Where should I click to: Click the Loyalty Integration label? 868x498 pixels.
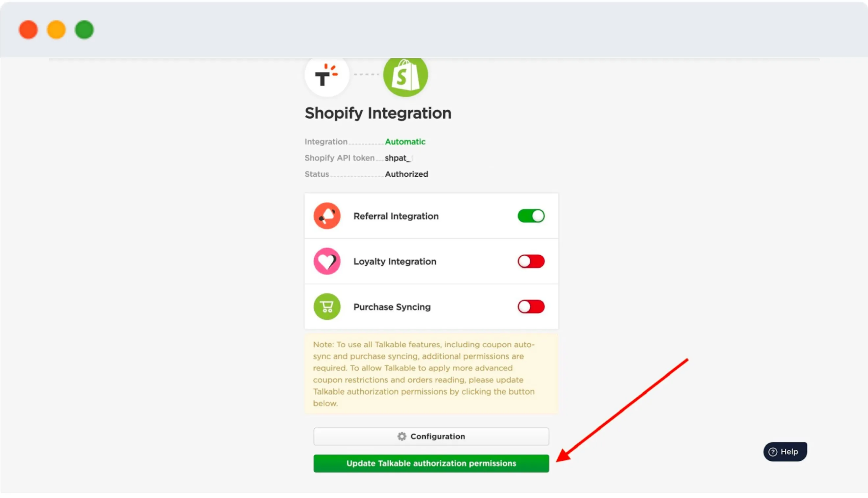coord(395,261)
